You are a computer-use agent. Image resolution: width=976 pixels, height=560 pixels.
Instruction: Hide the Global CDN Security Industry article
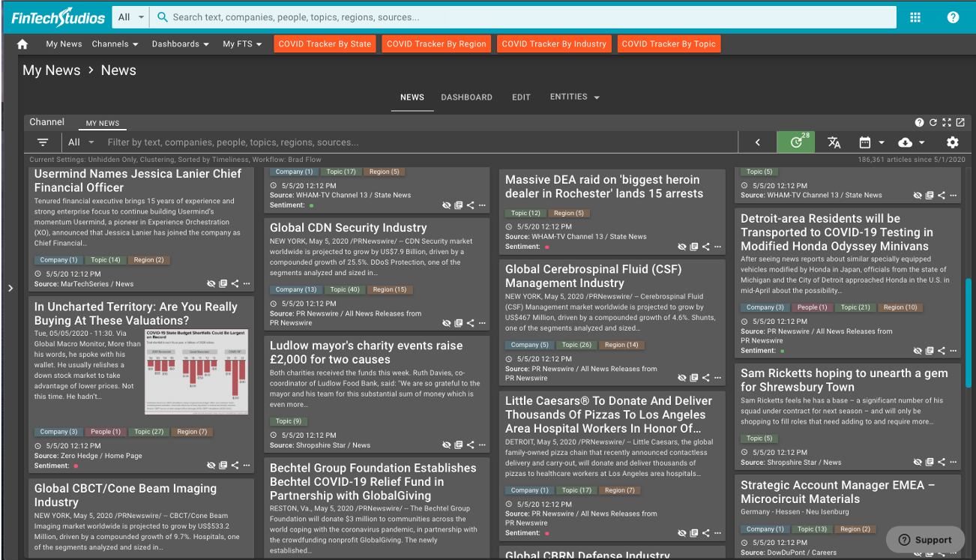coord(447,323)
